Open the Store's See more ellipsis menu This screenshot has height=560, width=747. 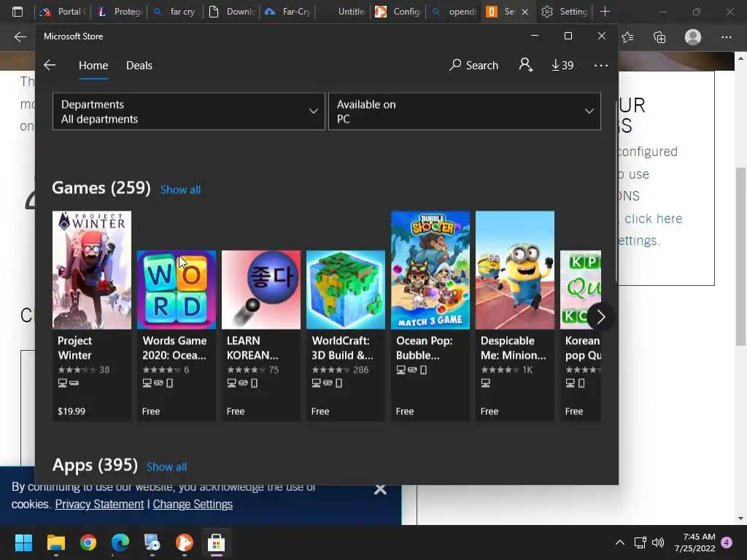(x=601, y=65)
